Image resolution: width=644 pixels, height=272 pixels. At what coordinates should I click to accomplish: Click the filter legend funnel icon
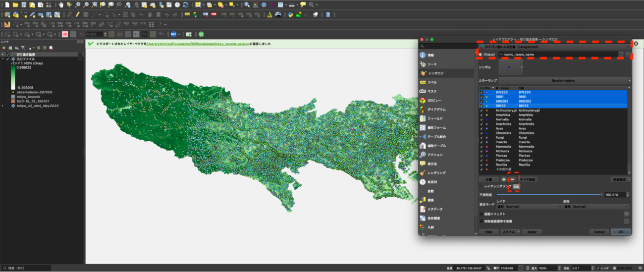click(23, 48)
